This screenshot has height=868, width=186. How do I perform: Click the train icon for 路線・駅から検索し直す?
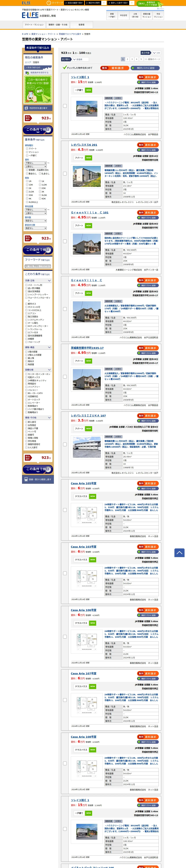pos(26,479)
